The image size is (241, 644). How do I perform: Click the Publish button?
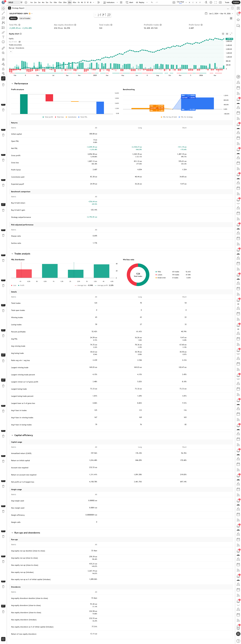[236, 3]
